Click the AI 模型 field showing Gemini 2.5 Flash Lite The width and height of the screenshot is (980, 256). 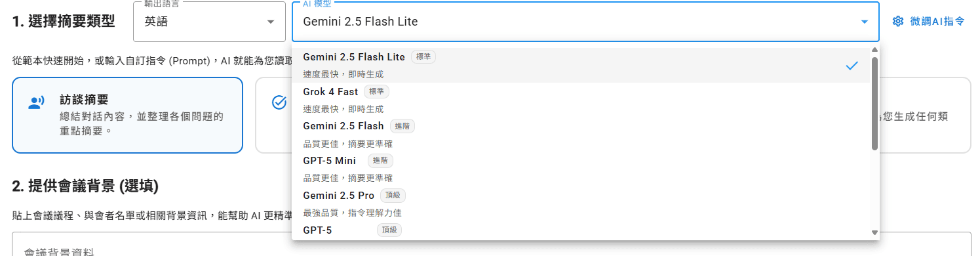pos(585,22)
